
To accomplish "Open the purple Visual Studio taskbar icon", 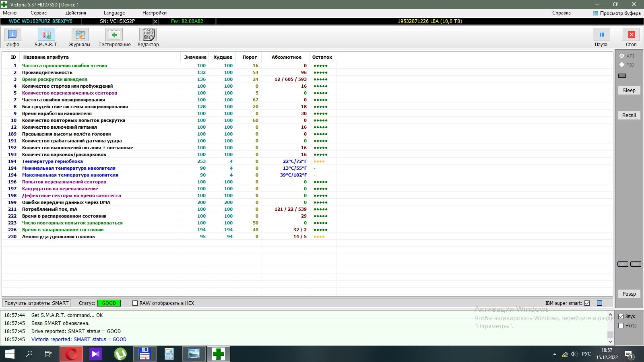I will 96,354.
